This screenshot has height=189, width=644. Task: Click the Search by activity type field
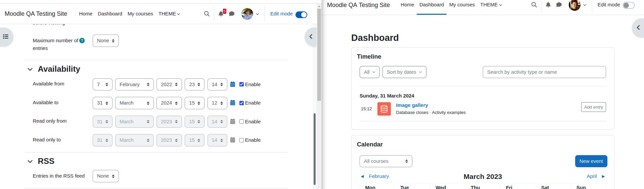tap(544, 72)
